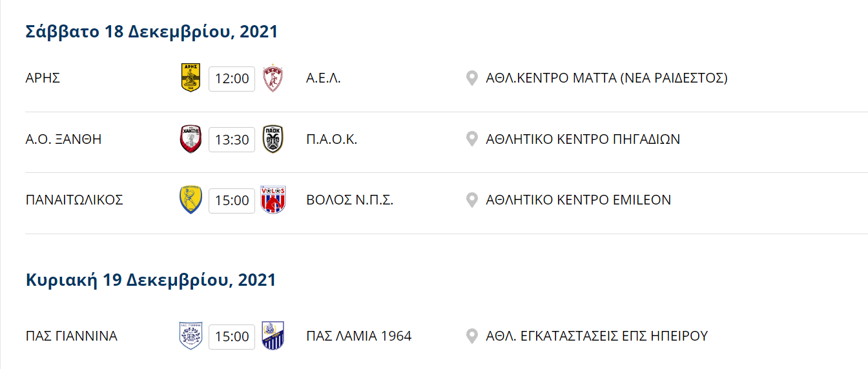The height and width of the screenshot is (369, 868).
Task: Click map pin beside ΕΓΚΑΤΑΣΤΑΣΕΙΣ ΕΠΣ ΗΠΕΙΡΟΥ
Action: [472, 336]
